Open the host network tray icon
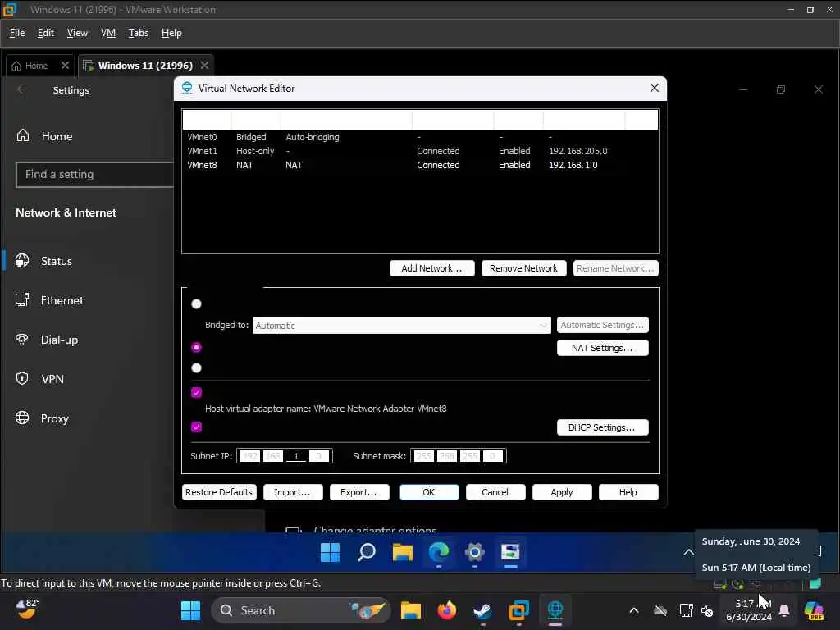 pos(685,610)
